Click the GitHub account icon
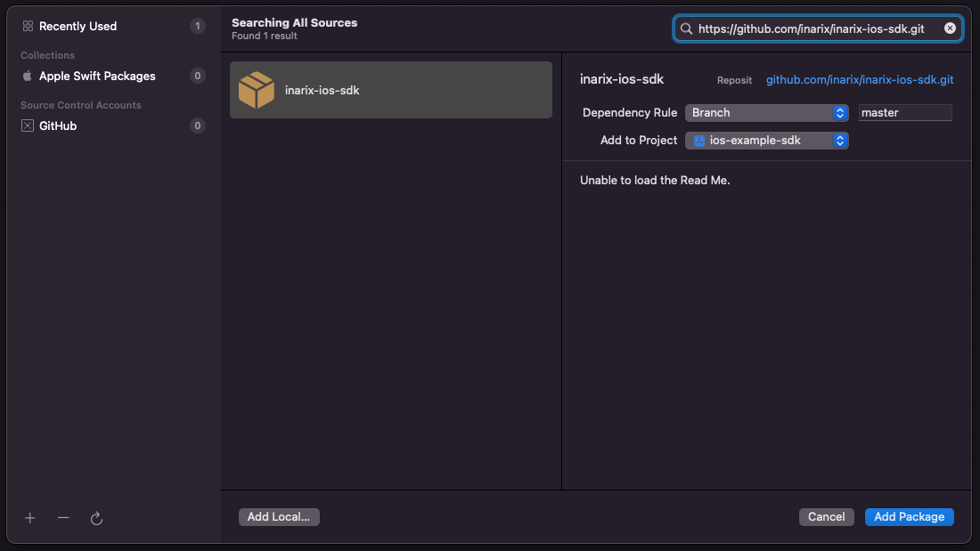 pyautogui.click(x=28, y=126)
